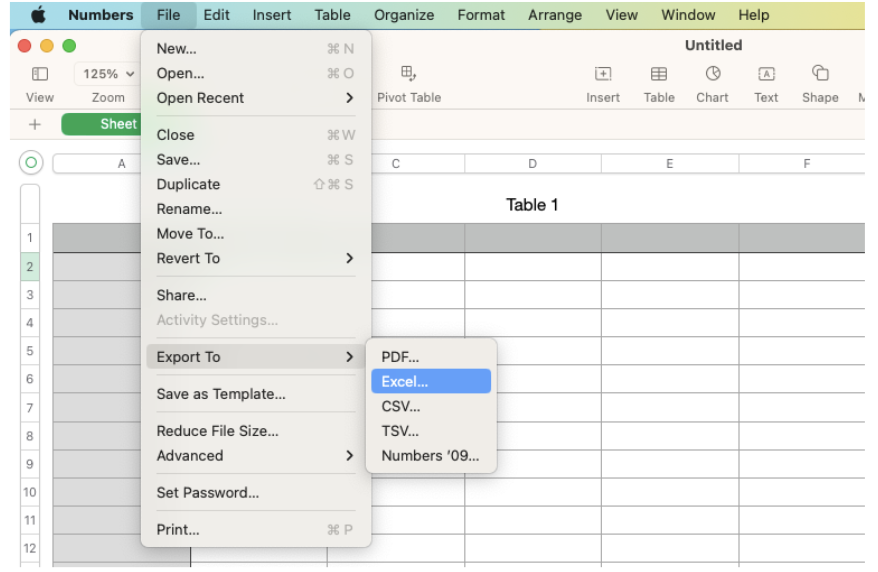This screenshot has width=878, height=572.
Task: Expand the Revert To submenu
Action: (x=256, y=259)
